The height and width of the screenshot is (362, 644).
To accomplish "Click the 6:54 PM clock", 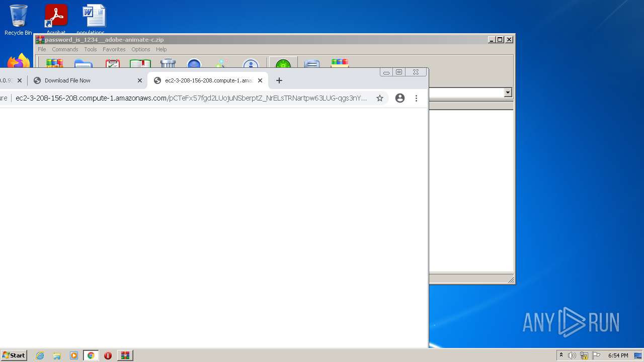I will (x=618, y=355).
